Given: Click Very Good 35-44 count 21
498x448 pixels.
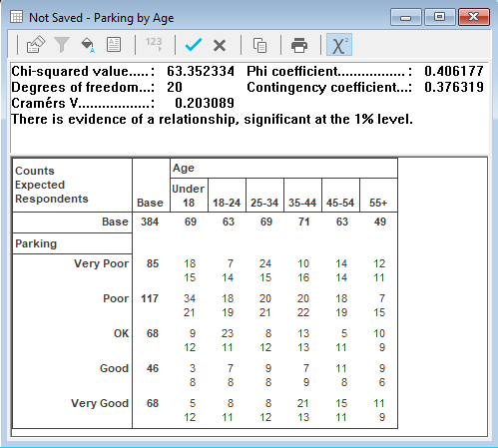Looking at the screenshot, I should tap(303, 403).
